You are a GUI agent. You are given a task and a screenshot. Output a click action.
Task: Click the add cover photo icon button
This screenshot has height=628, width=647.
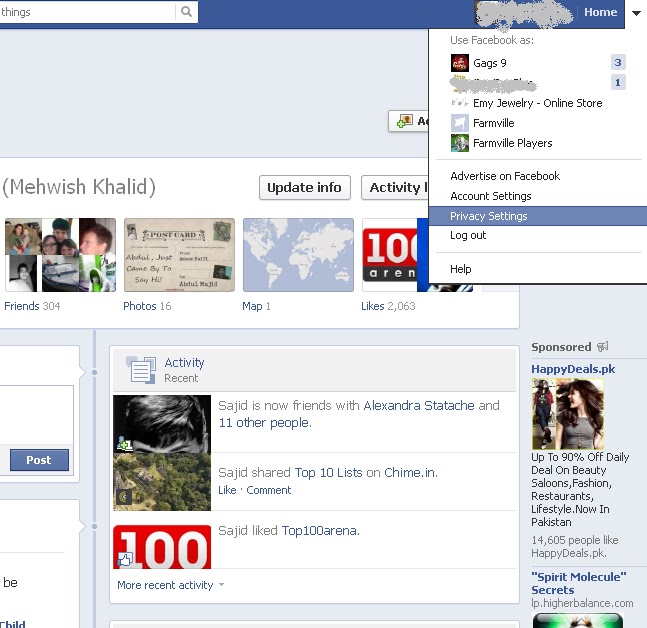coord(408,121)
